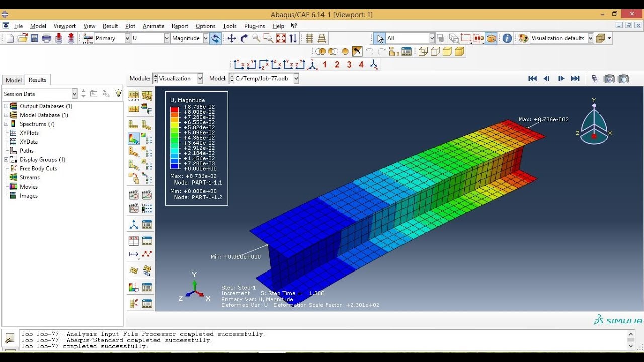Viewport: 644px width, 362px height.
Task: Plot Contours on Deformed Shape
Action: click(134, 138)
